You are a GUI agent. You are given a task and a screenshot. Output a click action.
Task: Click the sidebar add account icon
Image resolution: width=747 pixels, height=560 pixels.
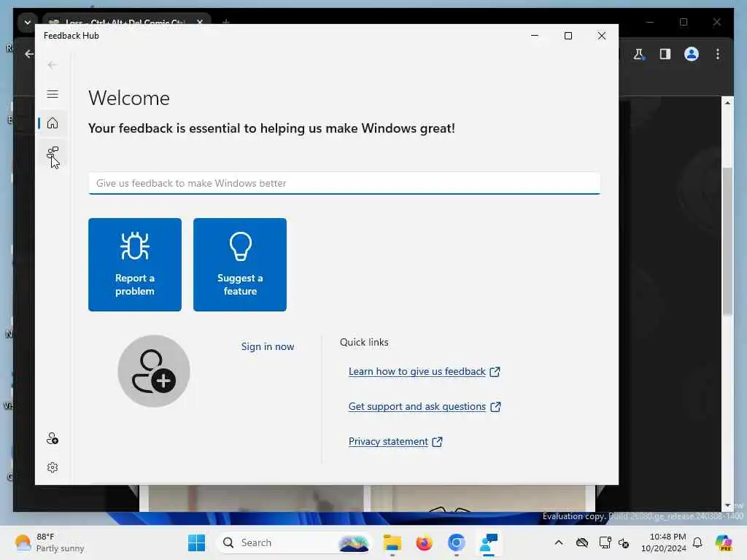point(53,438)
